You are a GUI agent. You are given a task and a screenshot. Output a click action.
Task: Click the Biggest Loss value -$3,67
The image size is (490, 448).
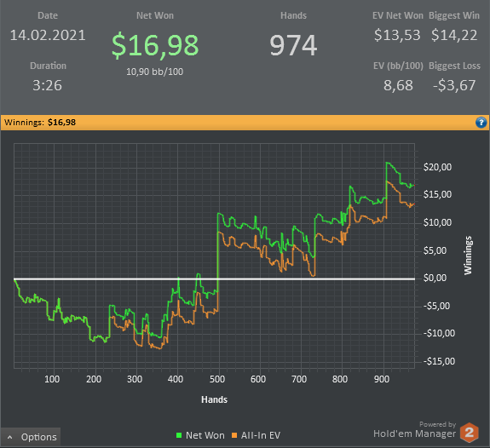[454, 85]
